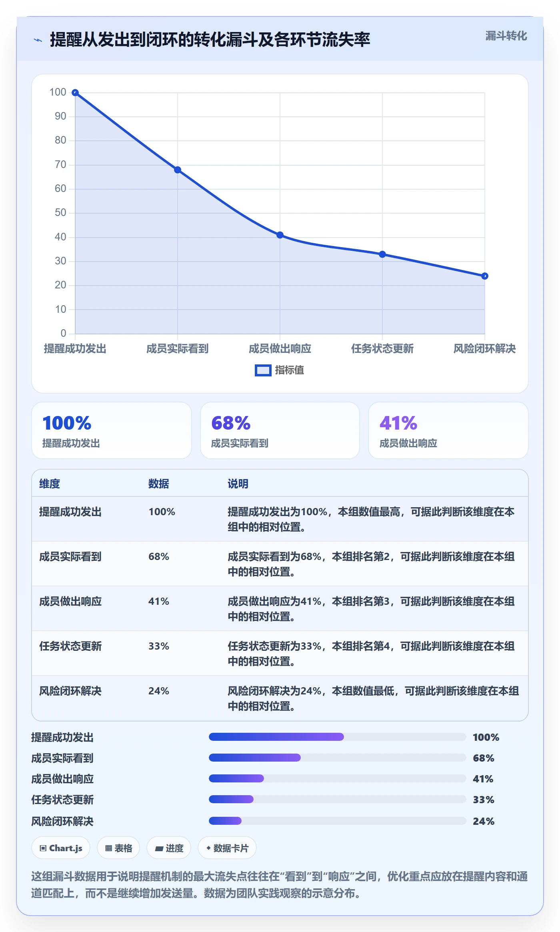Click the 24% value beside progress bar

pos(484,821)
